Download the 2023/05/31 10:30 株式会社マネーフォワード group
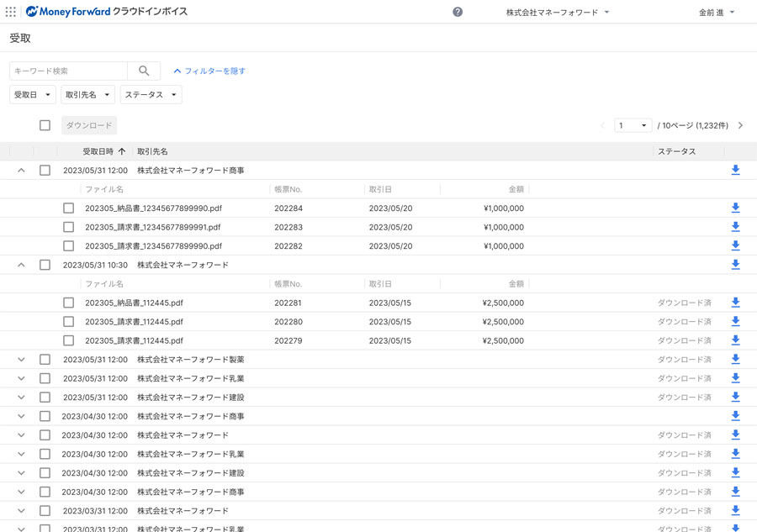 pyautogui.click(x=736, y=264)
